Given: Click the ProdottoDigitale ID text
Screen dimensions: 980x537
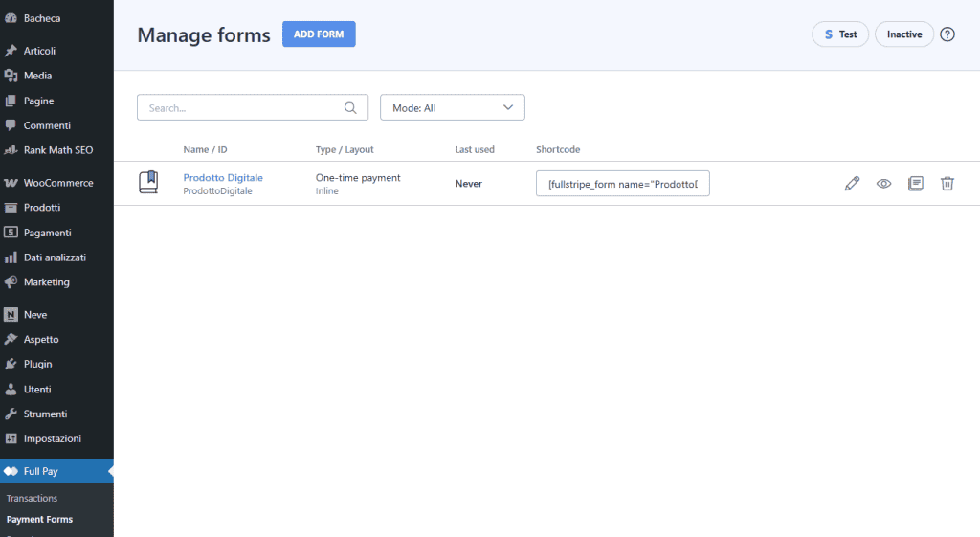Looking at the screenshot, I should coord(217,190).
